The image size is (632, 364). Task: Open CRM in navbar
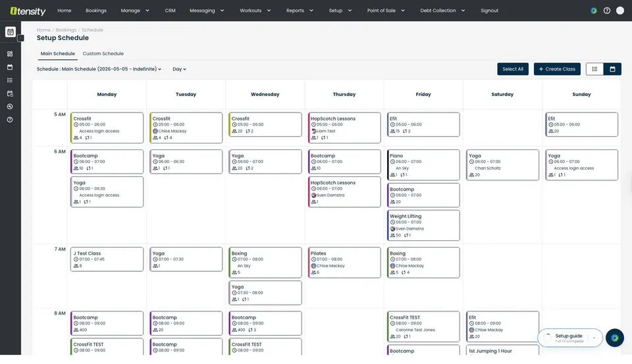pyautogui.click(x=170, y=11)
